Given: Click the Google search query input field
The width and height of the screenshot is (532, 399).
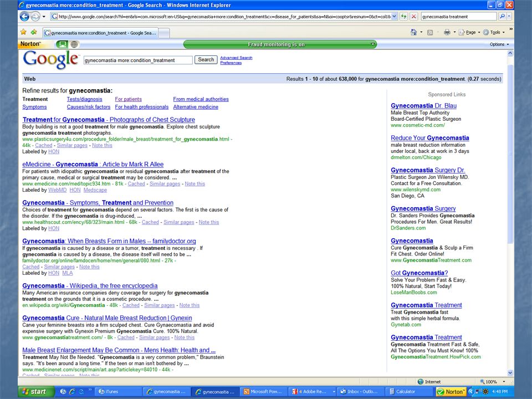Looking at the screenshot, I should pos(138,60).
